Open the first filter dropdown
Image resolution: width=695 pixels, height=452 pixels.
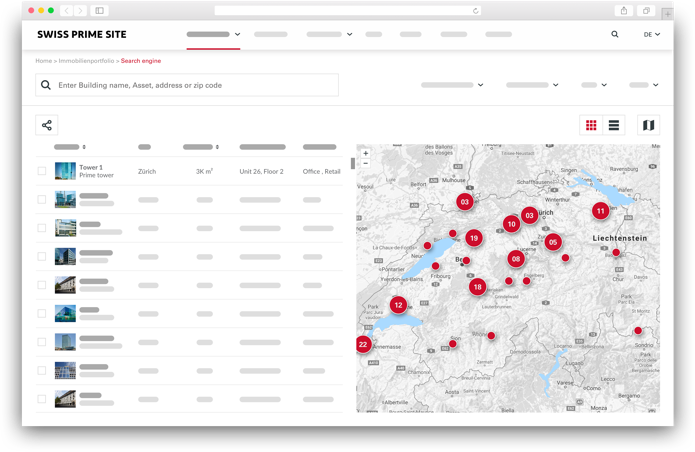452,85
